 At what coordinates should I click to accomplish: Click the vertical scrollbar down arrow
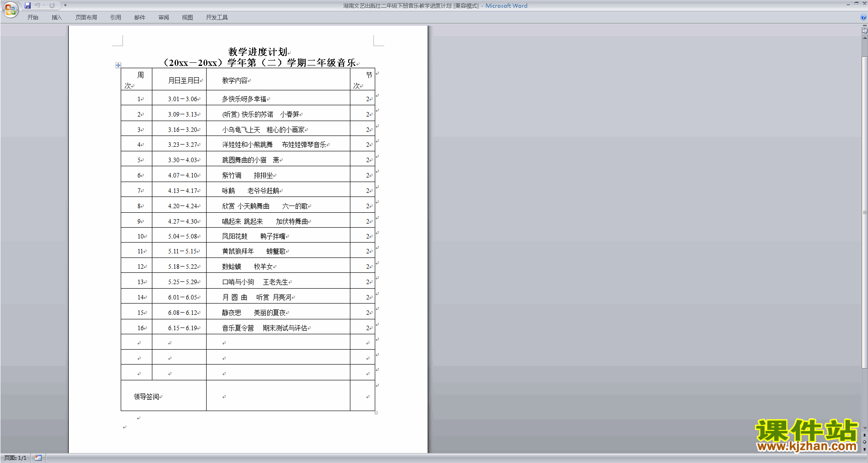[864, 428]
